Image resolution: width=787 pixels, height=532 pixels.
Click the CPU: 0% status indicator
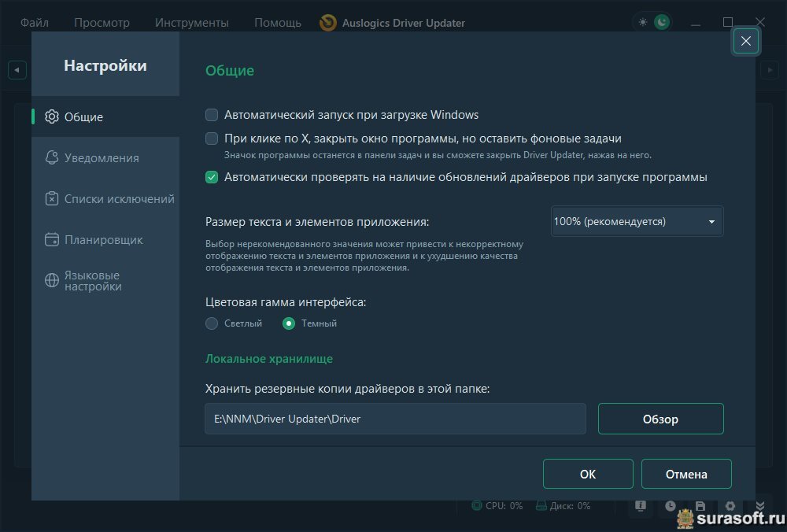click(497, 506)
